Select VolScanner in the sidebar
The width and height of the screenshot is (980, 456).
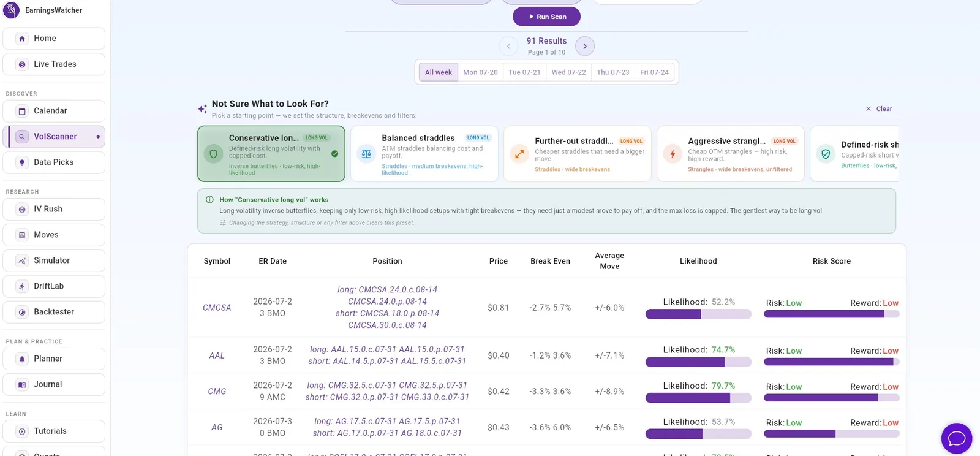(x=54, y=137)
